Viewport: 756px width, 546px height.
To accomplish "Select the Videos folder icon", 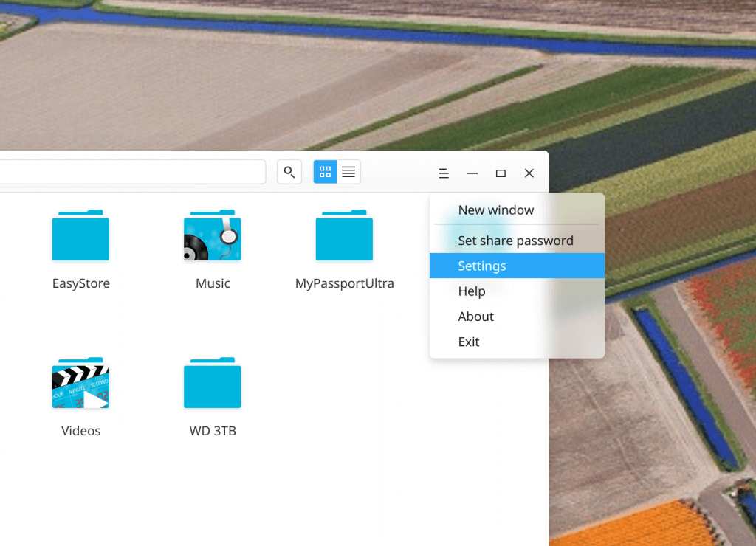I will pyautogui.click(x=80, y=384).
